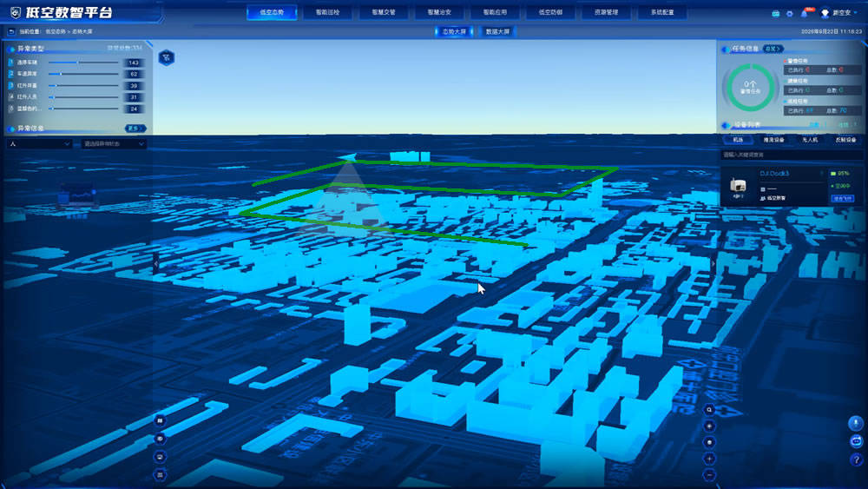Click the microphone voice icon
The width and height of the screenshot is (868, 489).
856,423
